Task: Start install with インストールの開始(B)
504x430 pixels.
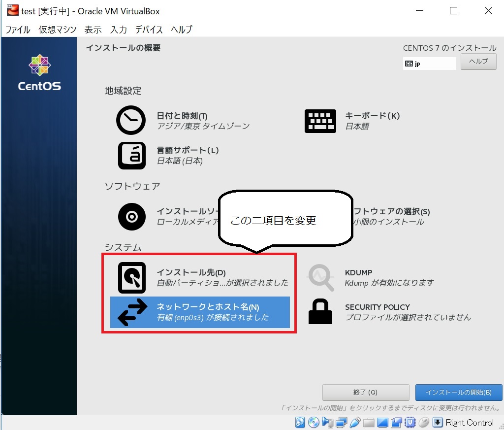Action: (x=459, y=393)
